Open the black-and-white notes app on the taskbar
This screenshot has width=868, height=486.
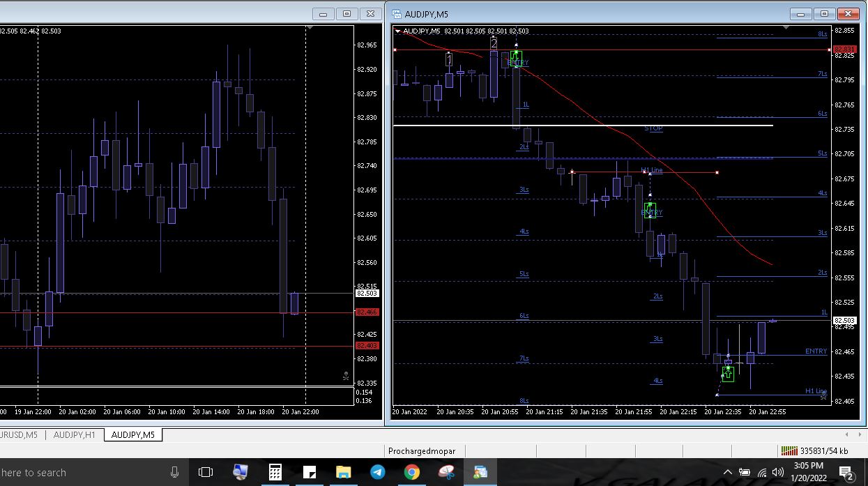[x=309, y=472]
